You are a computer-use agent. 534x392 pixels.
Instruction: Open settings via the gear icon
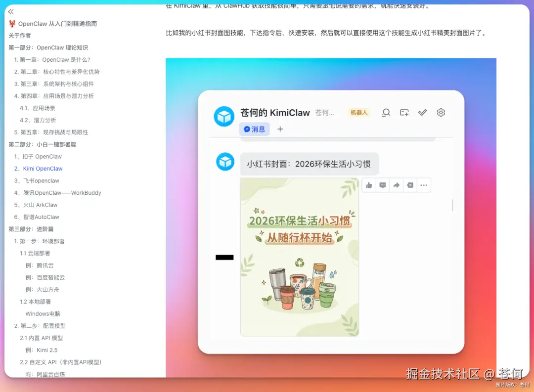click(441, 112)
